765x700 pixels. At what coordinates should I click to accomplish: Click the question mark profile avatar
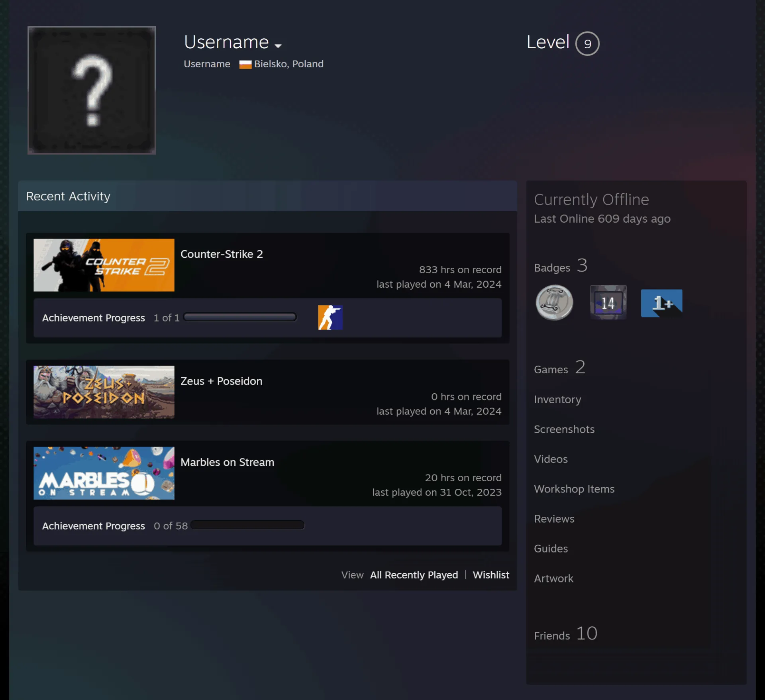pyautogui.click(x=92, y=90)
